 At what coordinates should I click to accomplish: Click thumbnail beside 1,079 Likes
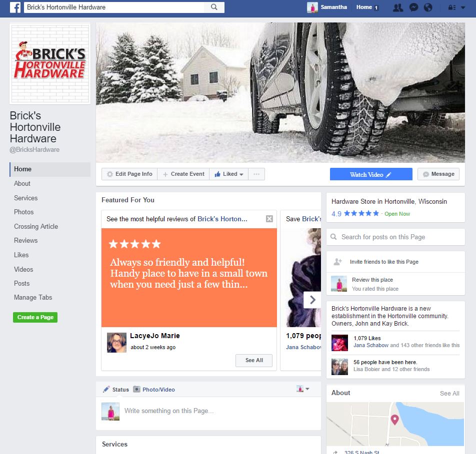[x=339, y=343]
